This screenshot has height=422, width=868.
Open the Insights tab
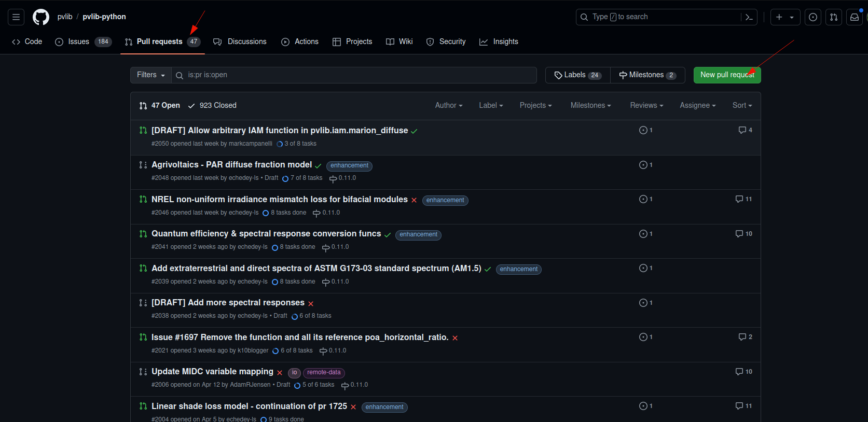[x=499, y=42]
